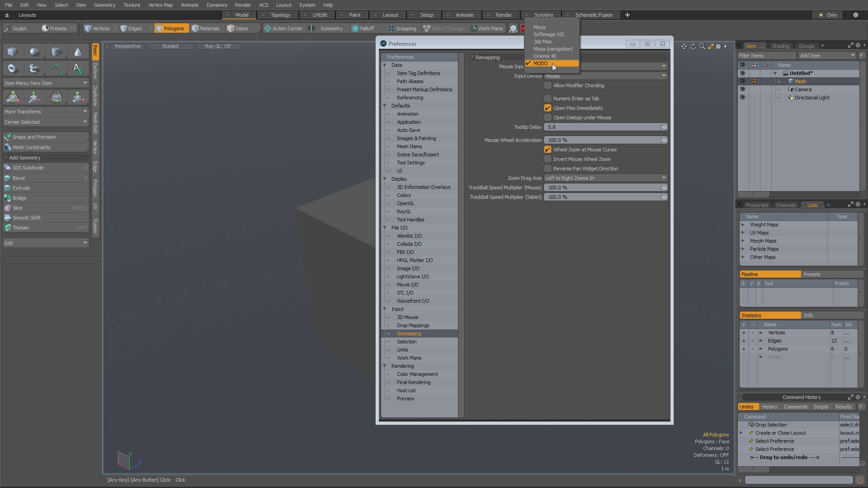Image resolution: width=868 pixels, height=488 pixels.
Task: Open the Zoom Drag Axis dropdown
Action: coord(606,178)
